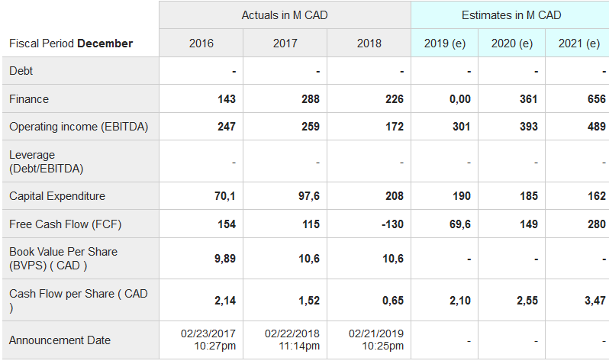Select the 2016 column header

point(201,43)
